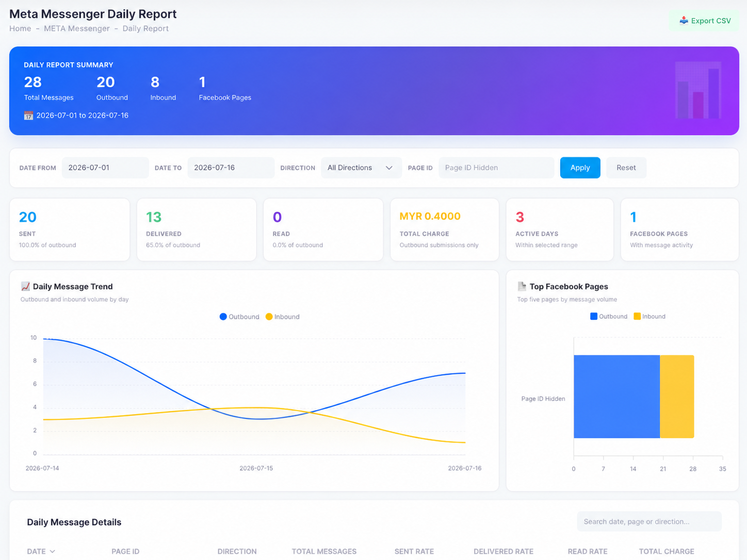This screenshot has width=747, height=560.
Task: Click the SENT RATE column header
Action: (x=414, y=552)
